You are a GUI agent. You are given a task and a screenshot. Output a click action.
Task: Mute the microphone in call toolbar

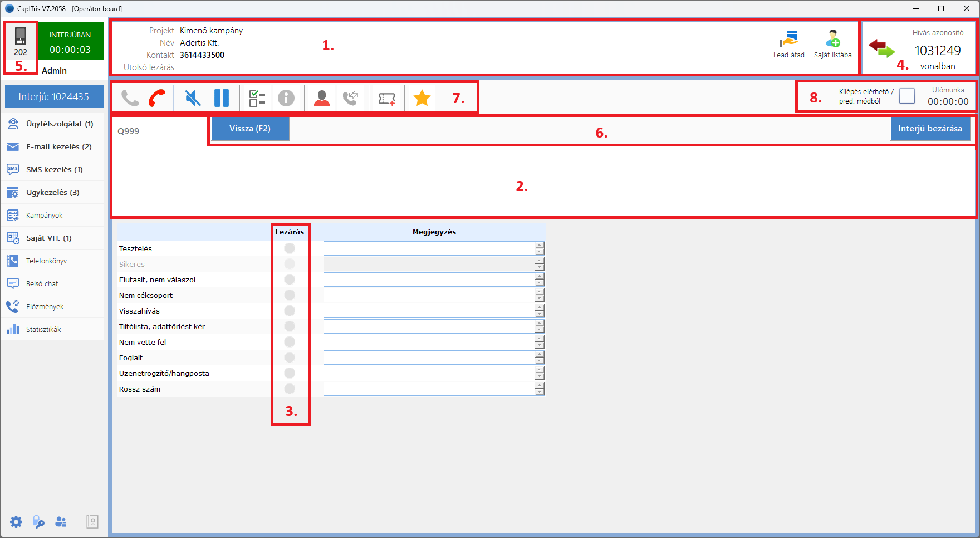click(x=193, y=98)
